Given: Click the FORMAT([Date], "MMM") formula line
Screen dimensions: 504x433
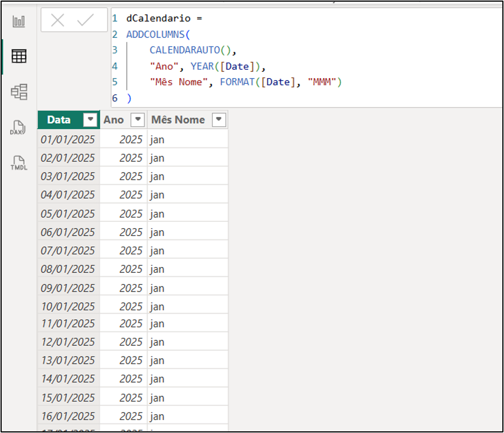Looking at the screenshot, I should (x=246, y=82).
